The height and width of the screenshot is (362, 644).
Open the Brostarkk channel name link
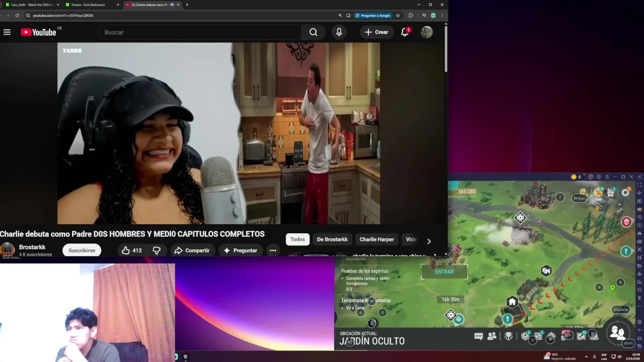pos(32,247)
